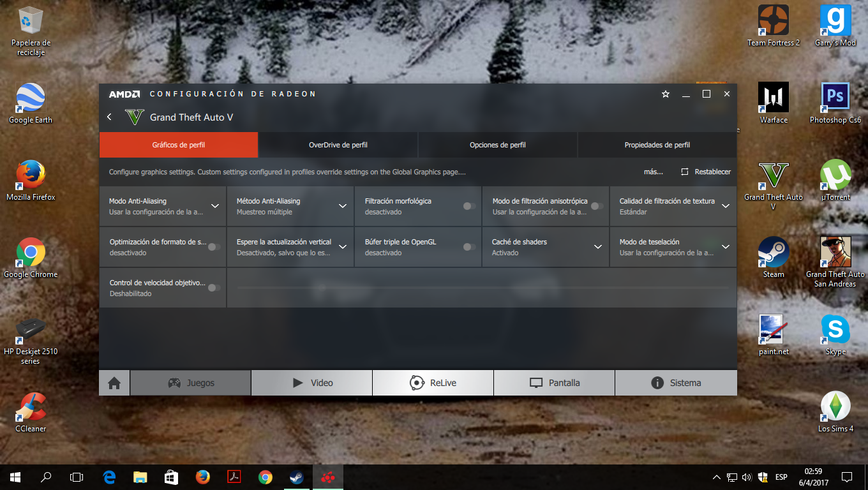Open the Recycle Bin desktop icon
Image resolution: width=868 pixels, height=490 pixels.
[31, 32]
